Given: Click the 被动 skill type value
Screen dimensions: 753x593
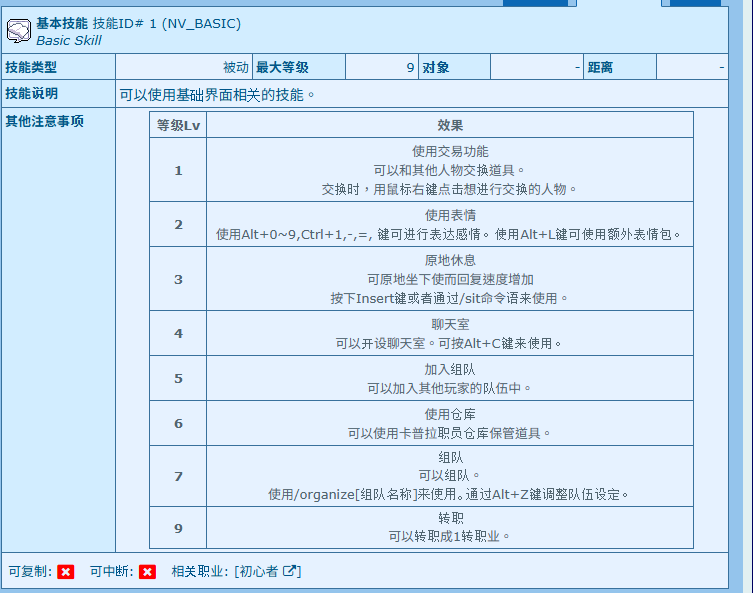Looking at the screenshot, I should (x=236, y=68).
